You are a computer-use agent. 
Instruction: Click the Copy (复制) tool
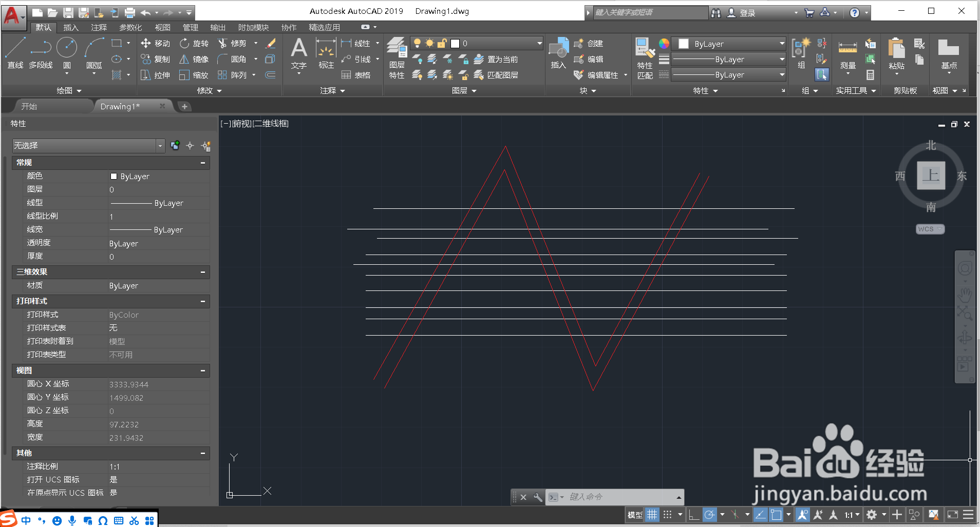coord(156,60)
